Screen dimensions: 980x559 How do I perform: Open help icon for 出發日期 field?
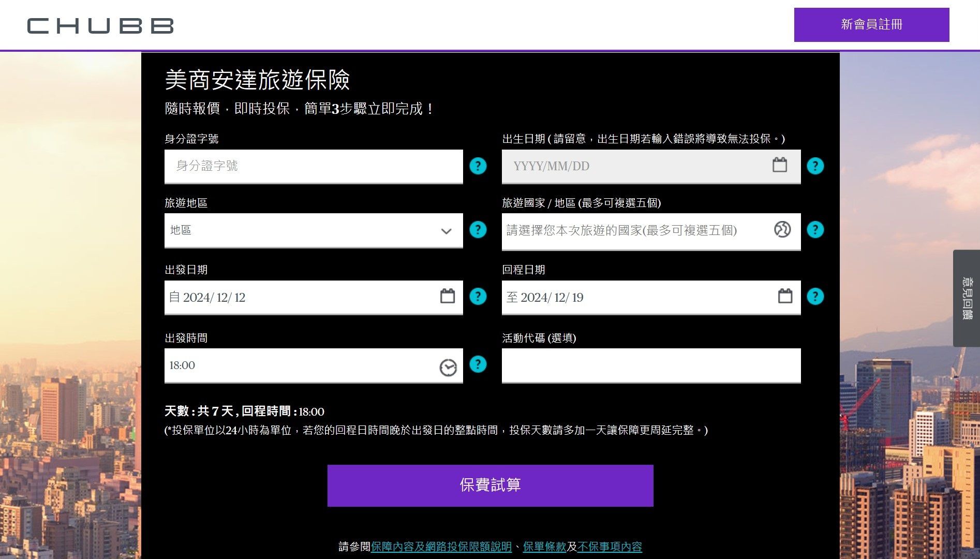[x=478, y=297]
